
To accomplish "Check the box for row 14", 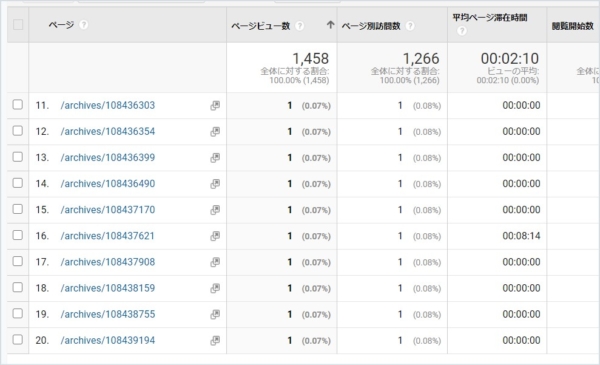I will click(x=18, y=183).
